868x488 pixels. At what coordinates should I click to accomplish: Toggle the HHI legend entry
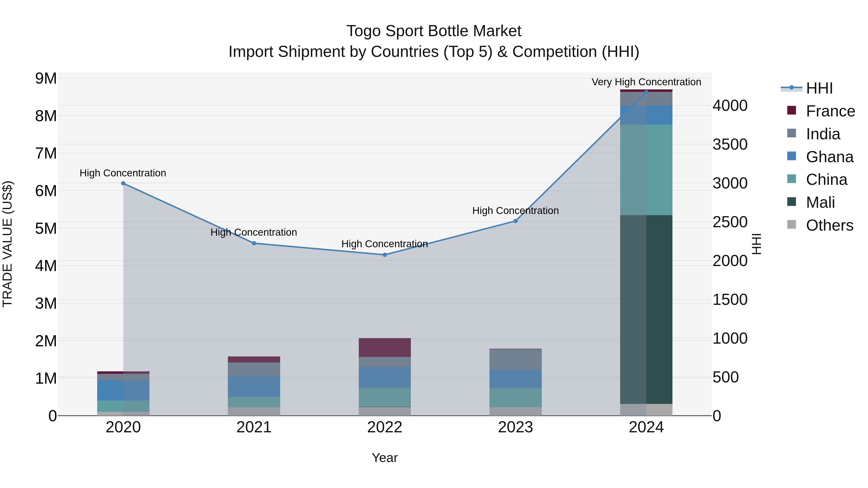(807, 88)
